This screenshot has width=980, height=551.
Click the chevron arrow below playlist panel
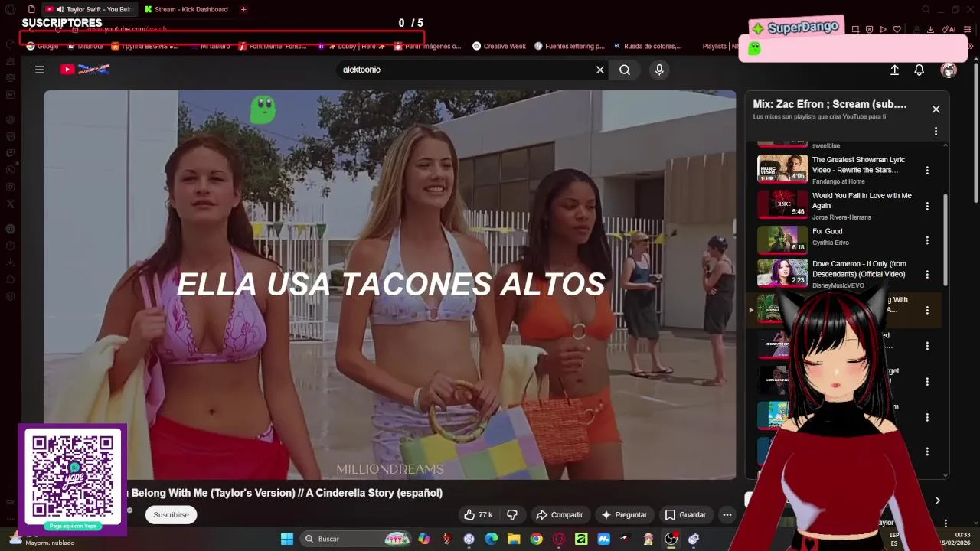click(937, 500)
